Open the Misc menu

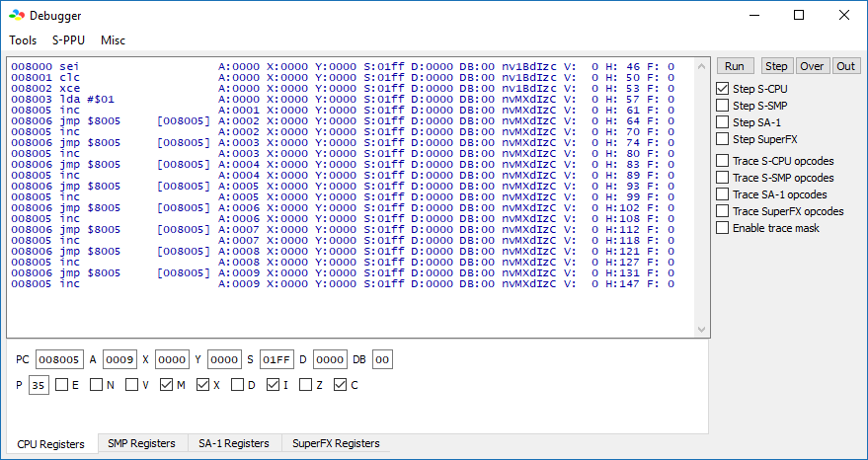[113, 40]
